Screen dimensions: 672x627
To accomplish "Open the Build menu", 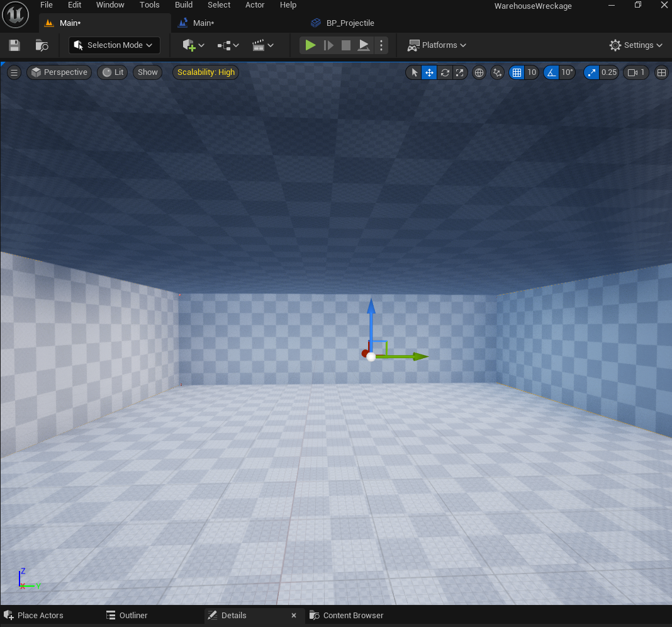I will (184, 4).
